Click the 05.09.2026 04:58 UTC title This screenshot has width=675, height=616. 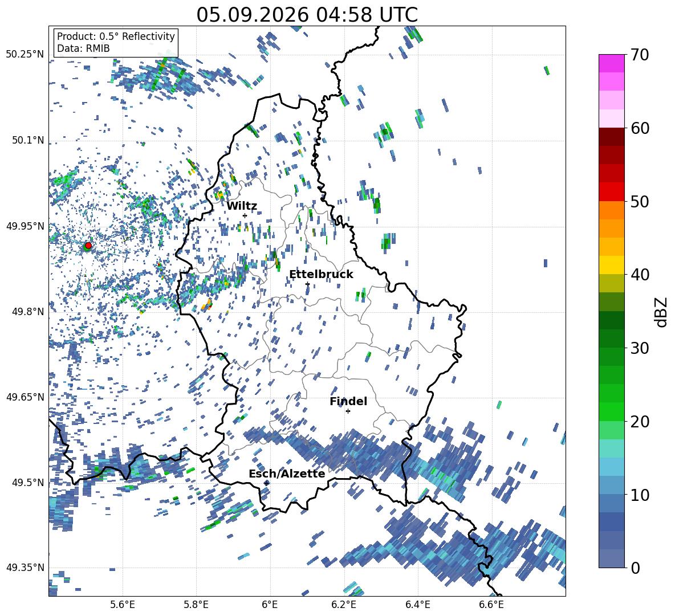tap(307, 15)
